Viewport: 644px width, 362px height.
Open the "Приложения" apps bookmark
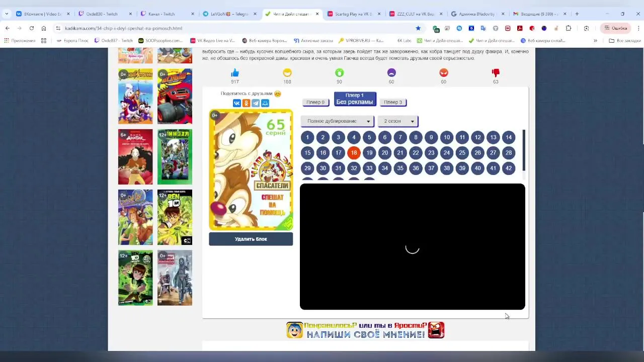[20, 41]
